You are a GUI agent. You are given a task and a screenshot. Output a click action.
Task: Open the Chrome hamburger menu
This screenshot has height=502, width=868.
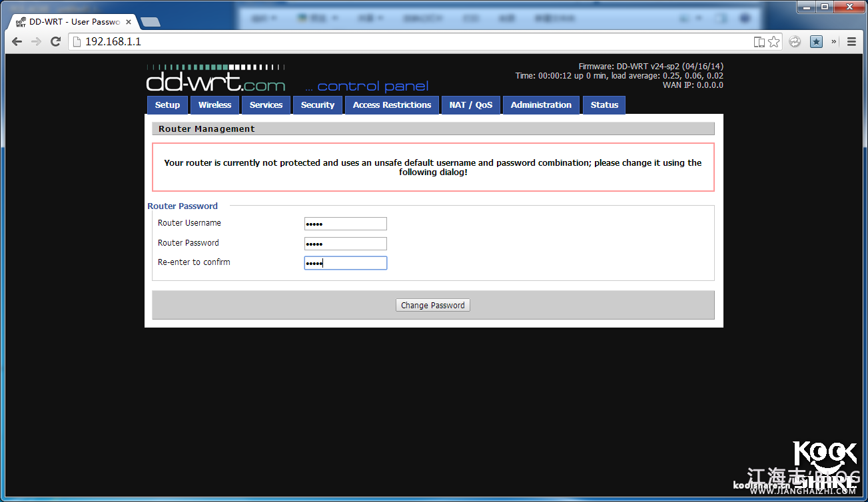(x=851, y=42)
